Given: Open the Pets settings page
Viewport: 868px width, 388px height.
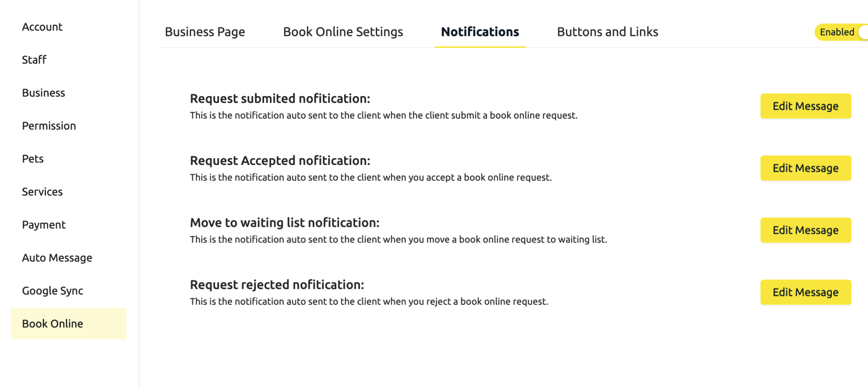Looking at the screenshot, I should click(33, 159).
